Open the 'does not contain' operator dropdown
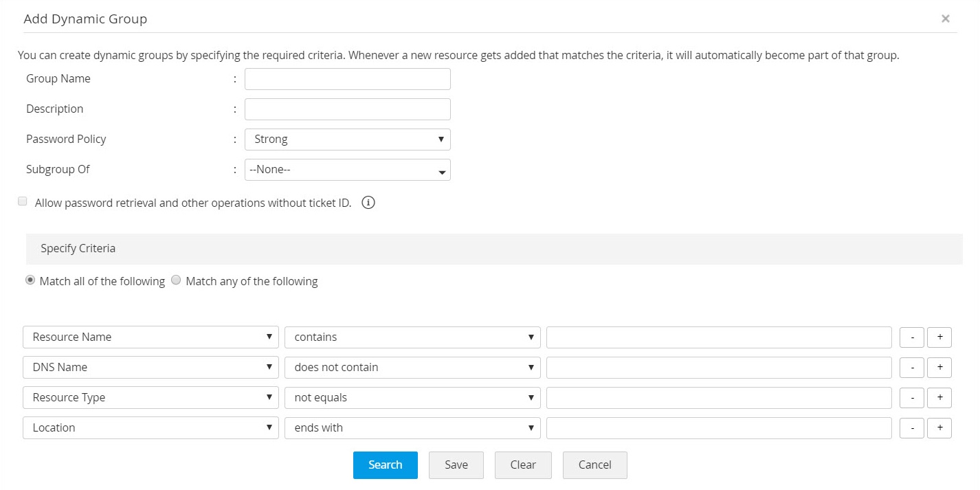The width and height of the screenshot is (980, 490). 412,368
